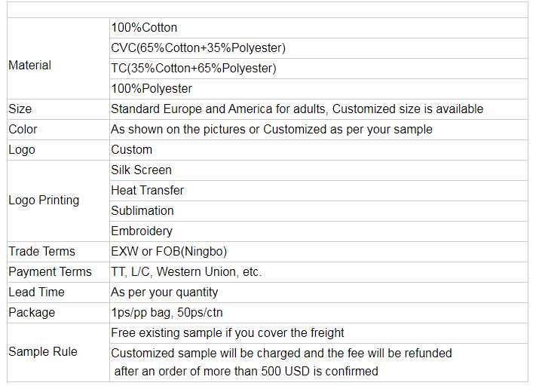Select the 100%Cotton cell
Screen dimensions: 536x392
pyautogui.click(x=144, y=28)
